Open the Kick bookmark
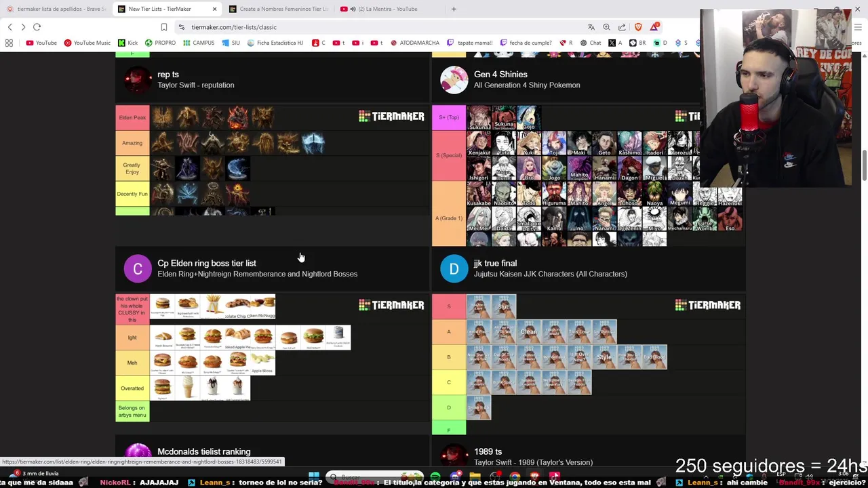This screenshot has width=868, height=488. pos(127,43)
